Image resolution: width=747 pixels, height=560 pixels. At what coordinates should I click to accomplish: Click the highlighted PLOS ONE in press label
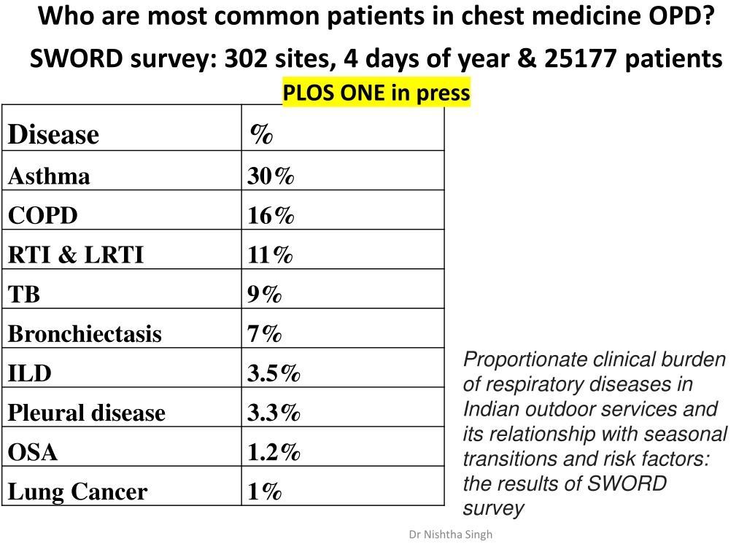click(x=376, y=93)
